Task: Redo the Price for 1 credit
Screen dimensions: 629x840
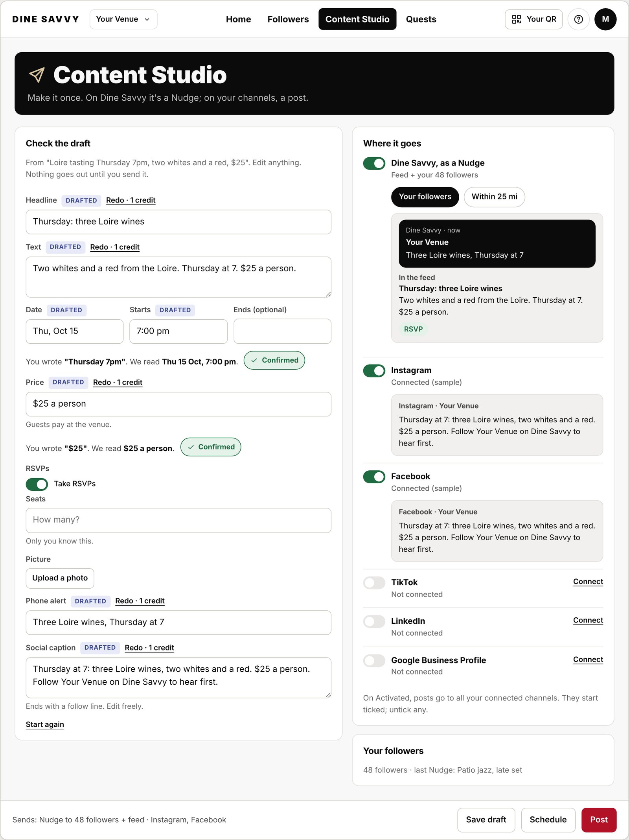Action: pos(118,383)
